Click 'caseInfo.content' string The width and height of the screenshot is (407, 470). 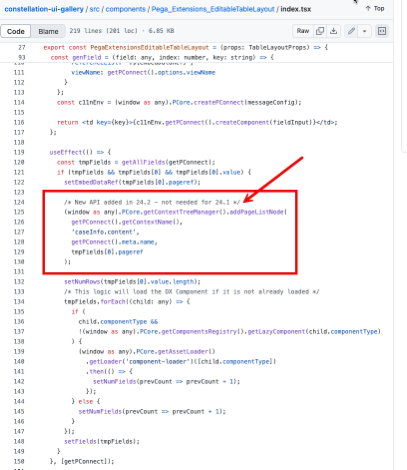click(105, 232)
